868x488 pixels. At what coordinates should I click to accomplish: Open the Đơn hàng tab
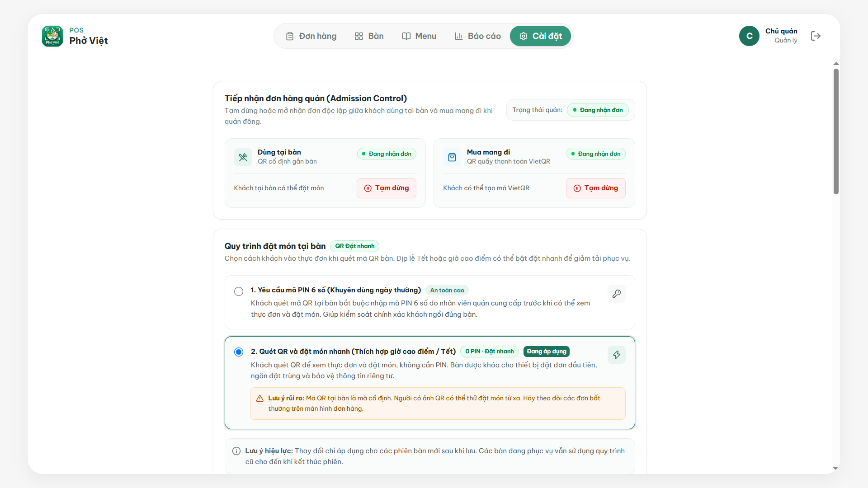(x=311, y=36)
